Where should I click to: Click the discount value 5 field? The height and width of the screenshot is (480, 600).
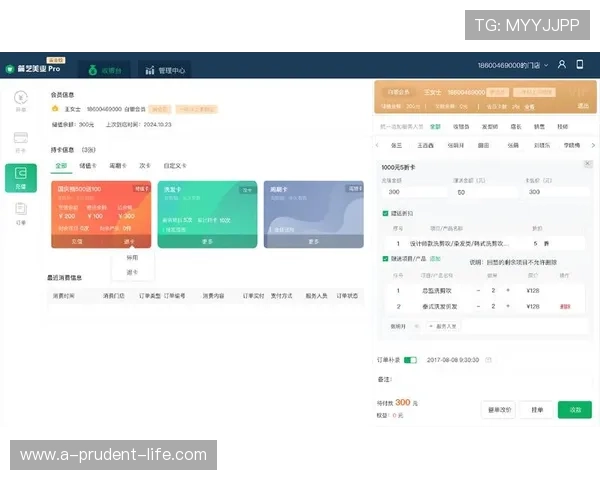pyautogui.click(x=535, y=243)
